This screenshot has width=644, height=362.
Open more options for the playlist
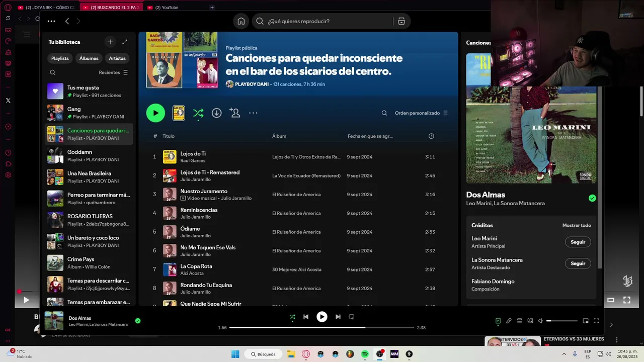tap(253, 113)
